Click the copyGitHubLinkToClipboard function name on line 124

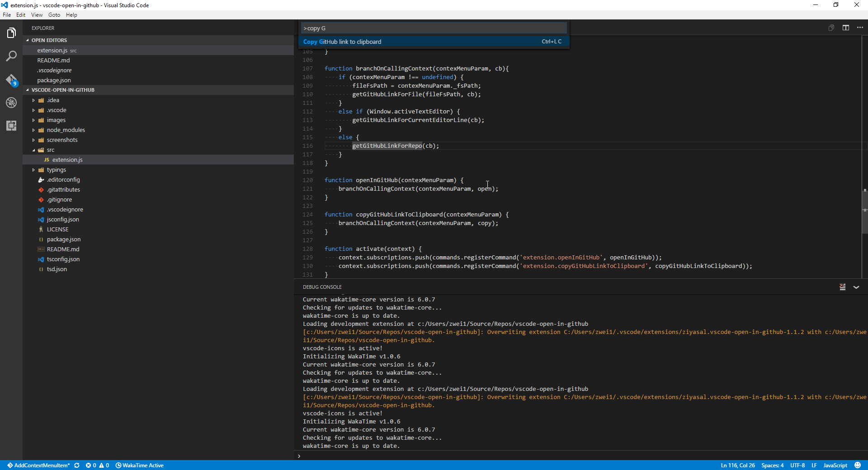point(399,215)
